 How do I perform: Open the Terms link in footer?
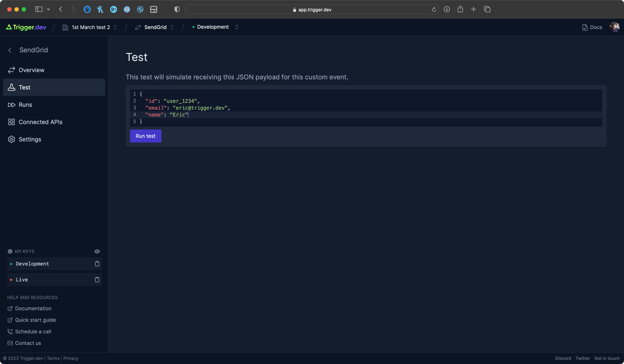coord(53,358)
